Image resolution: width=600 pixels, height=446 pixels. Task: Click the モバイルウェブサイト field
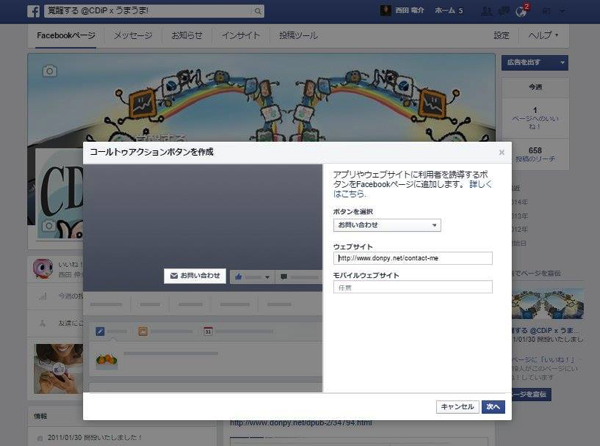[x=412, y=287]
